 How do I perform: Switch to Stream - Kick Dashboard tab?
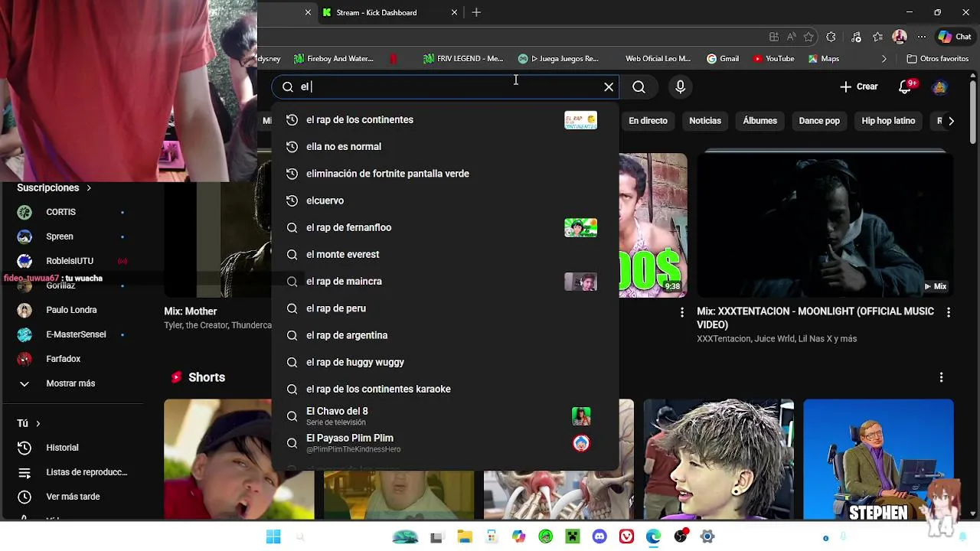pos(389,12)
